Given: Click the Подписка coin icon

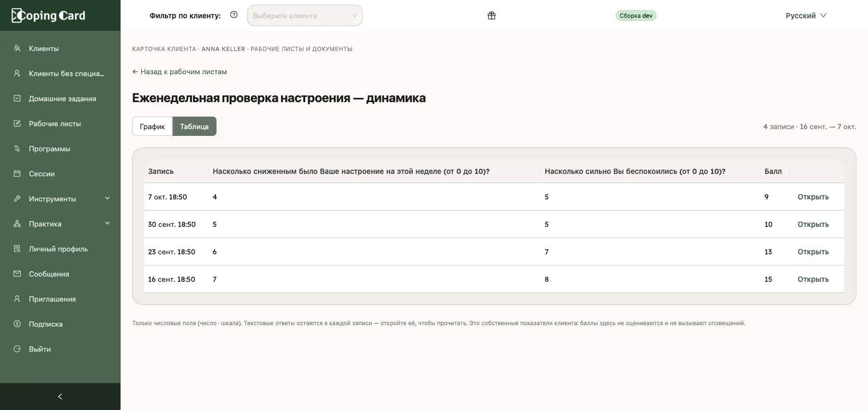Looking at the screenshot, I should (17, 324).
